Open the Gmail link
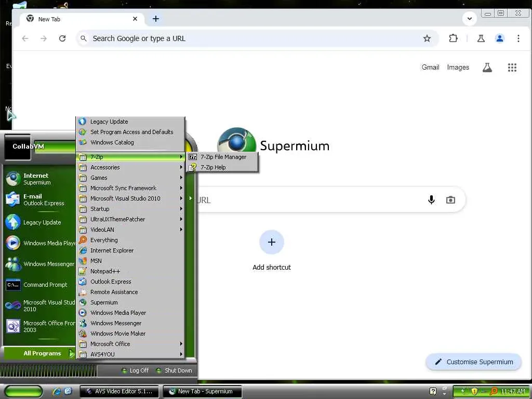Image resolution: width=532 pixels, height=399 pixels. point(430,67)
